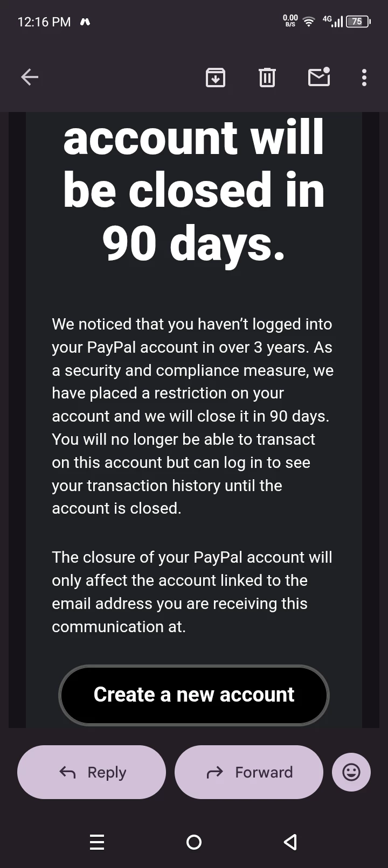388x868 pixels.
Task: Tap the battery indicator showing 75
Action: pyautogui.click(x=358, y=22)
